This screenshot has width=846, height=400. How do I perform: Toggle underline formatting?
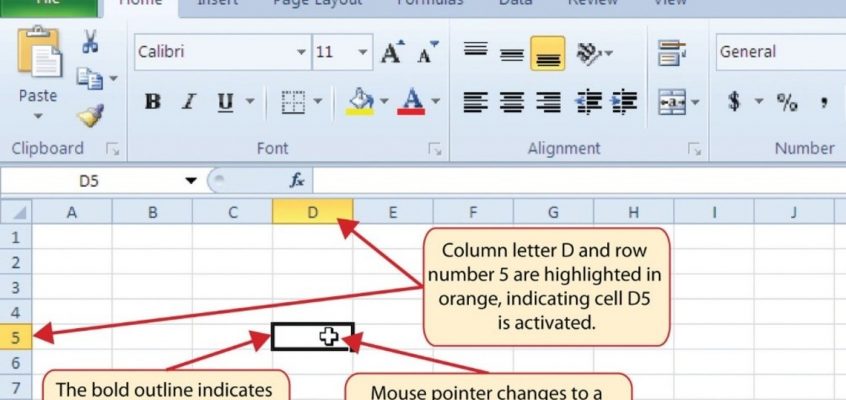[225, 101]
